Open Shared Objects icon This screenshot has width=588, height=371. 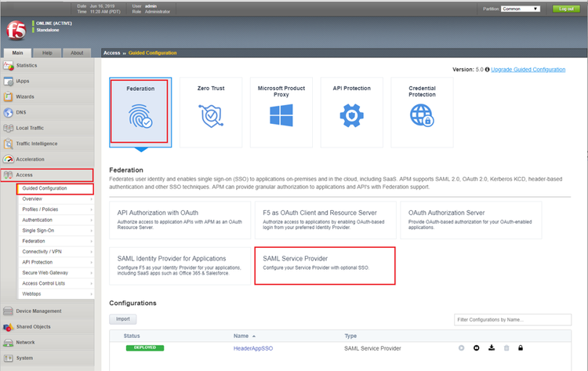click(x=9, y=327)
